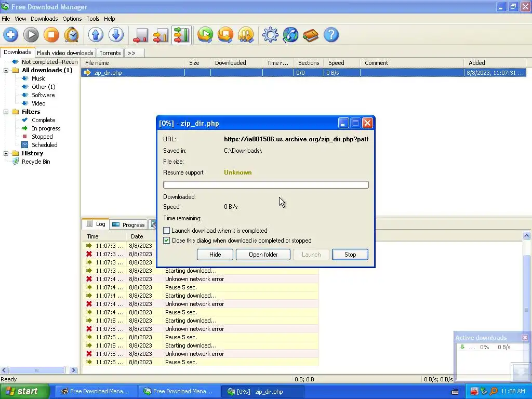532x399 pixels.
Task: Select the Other (1) category
Action: (44, 87)
